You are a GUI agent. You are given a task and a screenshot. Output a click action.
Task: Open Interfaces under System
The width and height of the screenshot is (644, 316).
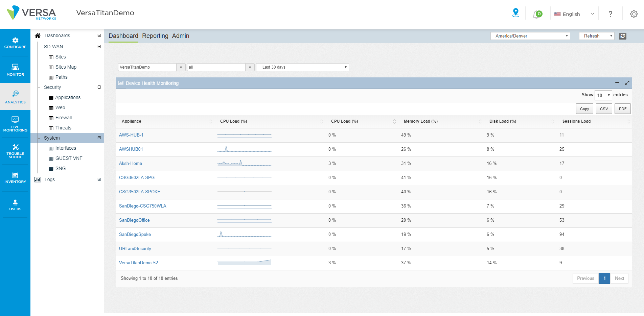[x=66, y=148]
